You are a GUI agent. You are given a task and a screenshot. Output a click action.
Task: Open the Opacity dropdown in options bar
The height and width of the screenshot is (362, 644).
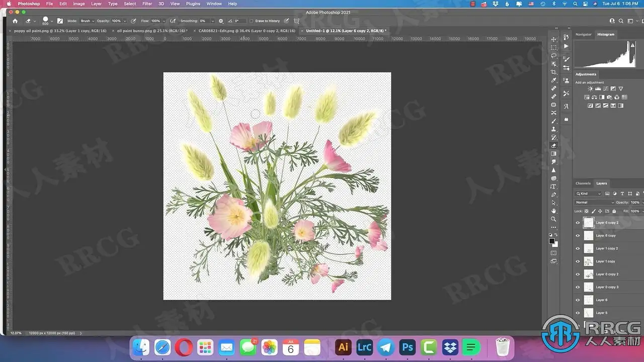pyautogui.click(x=124, y=21)
